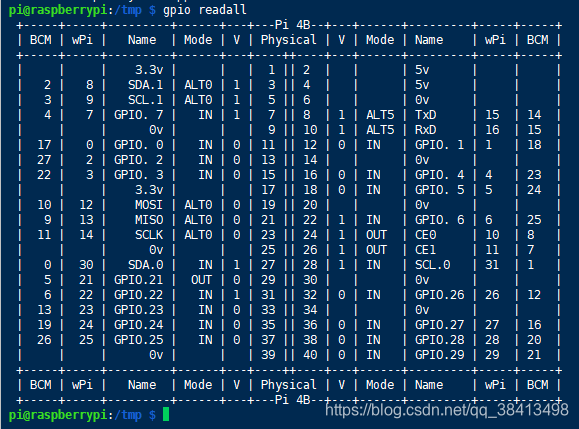The image size is (579, 429).
Task: Click the bottom prompt 'pi@raspberrypi' text
Action: [x=58, y=415]
